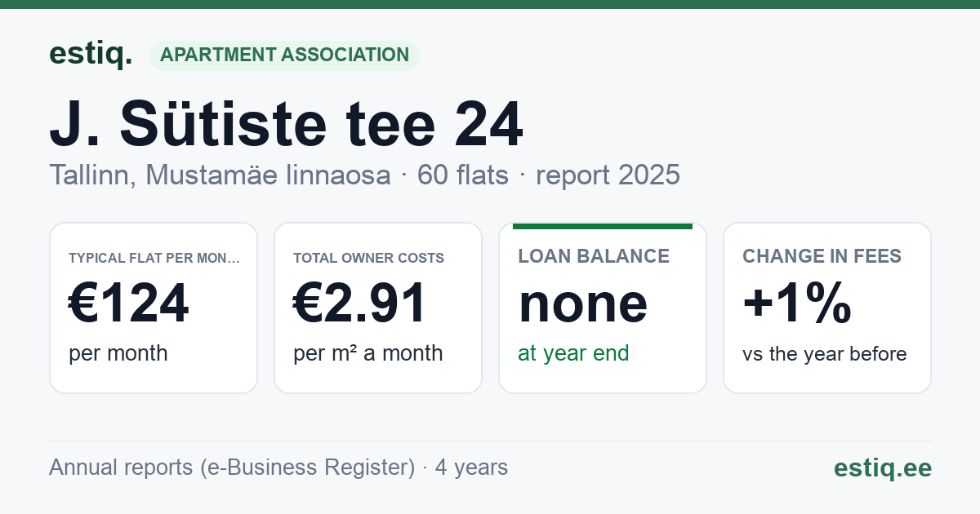Click the TYPICAL FLAT PER MON… label
The width and height of the screenshot is (980, 514).
154,258
